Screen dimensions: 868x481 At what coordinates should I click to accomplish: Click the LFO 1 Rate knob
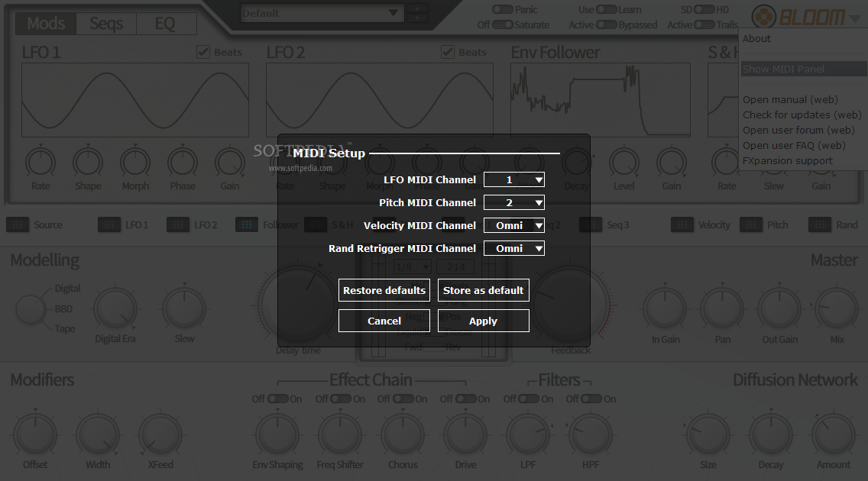pyautogui.click(x=40, y=162)
